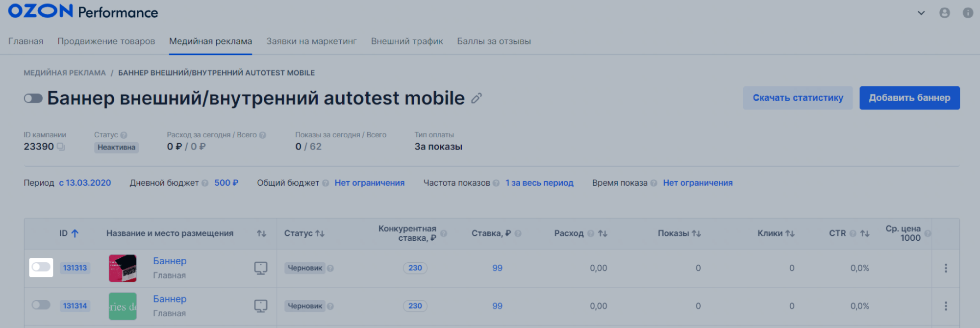
Task: Click МЕДИЙНАЯ РЕКЛАМА breadcrumb link
Action: [x=65, y=73]
